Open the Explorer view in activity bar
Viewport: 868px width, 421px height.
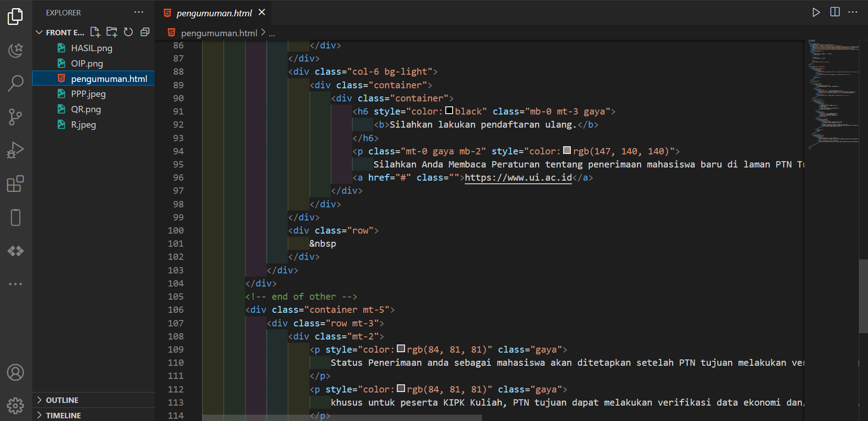pyautogui.click(x=15, y=17)
